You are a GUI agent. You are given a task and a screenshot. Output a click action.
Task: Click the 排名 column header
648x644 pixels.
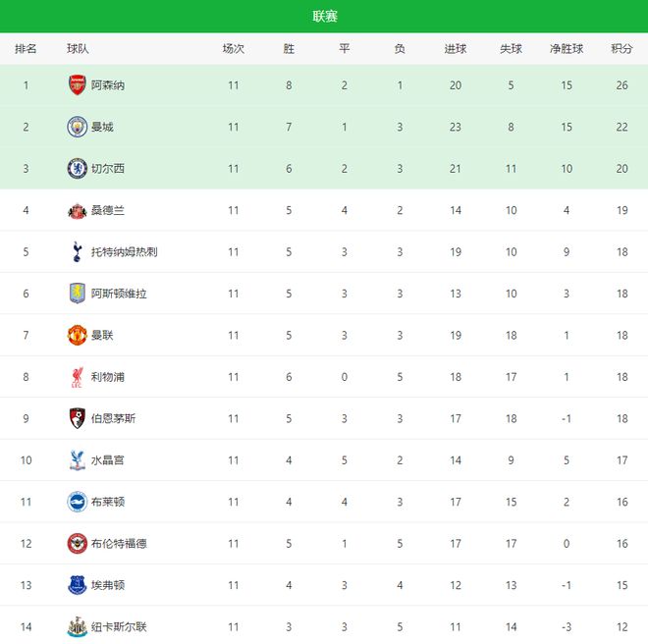(26, 49)
